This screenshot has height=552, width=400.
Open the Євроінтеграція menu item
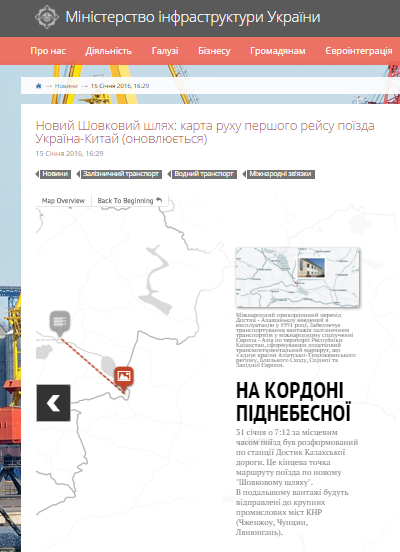coord(358,51)
